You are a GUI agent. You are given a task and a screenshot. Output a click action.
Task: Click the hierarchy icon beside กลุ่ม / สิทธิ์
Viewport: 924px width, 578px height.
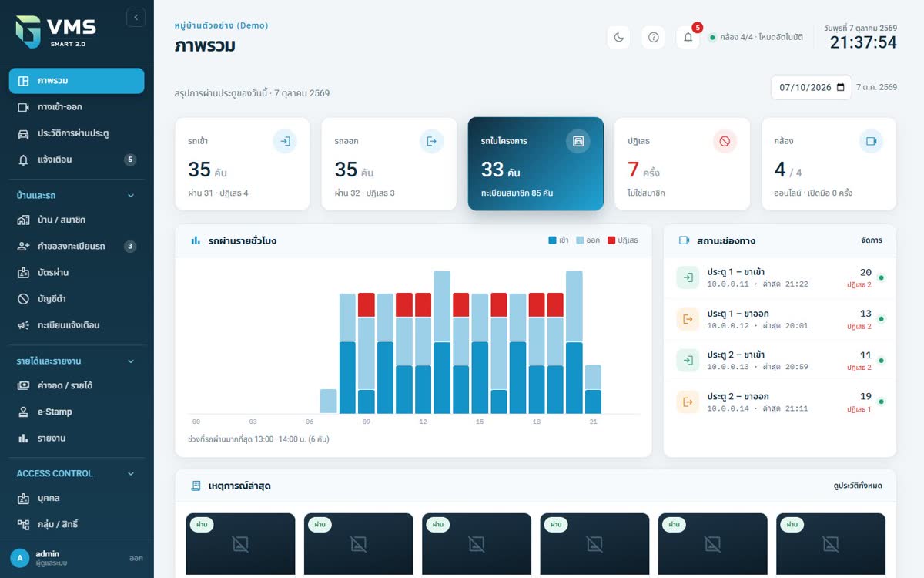[23, 525]
